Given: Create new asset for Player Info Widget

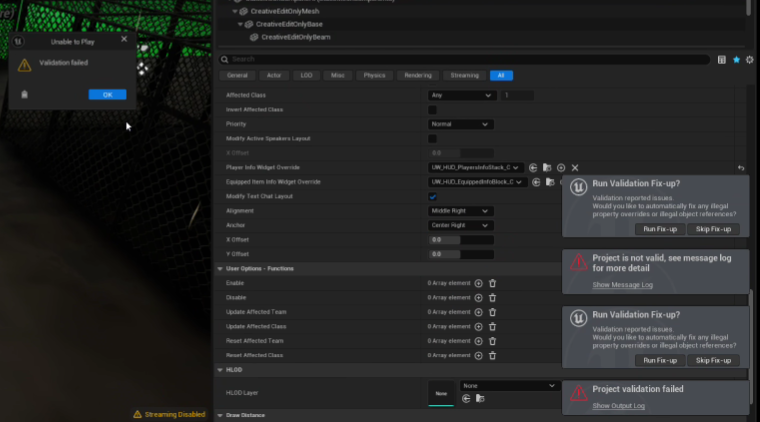Looking at the screenshot, I should click(561, 168).
